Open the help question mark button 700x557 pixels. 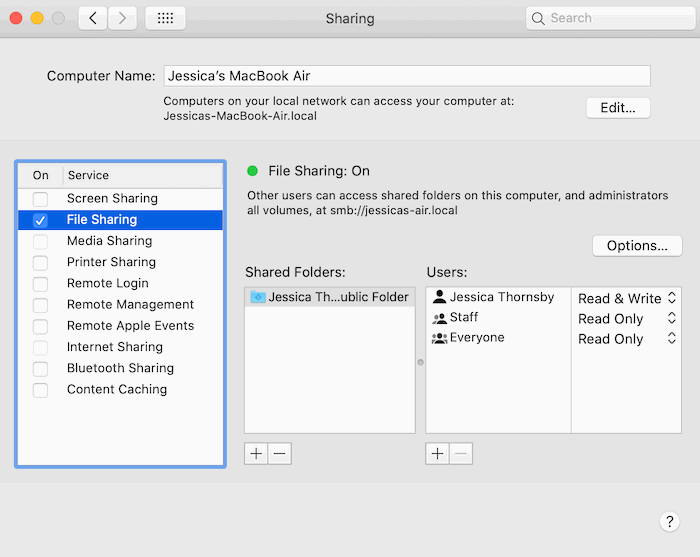[670, 521]
